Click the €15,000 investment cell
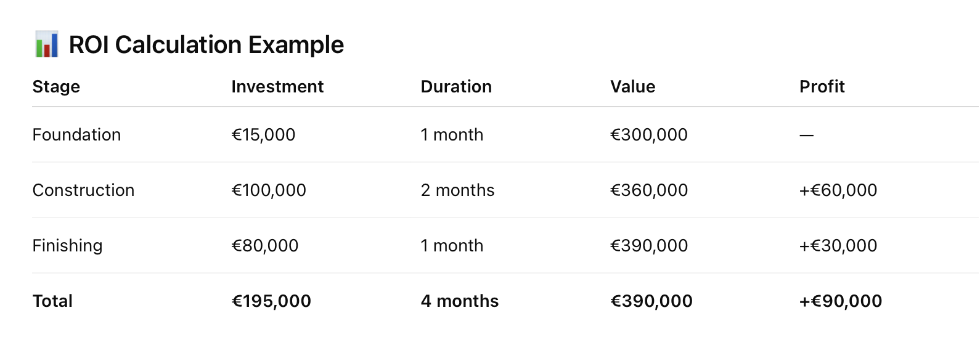The height and width of the screenshot is (350, 980). (x=263, y=135)
